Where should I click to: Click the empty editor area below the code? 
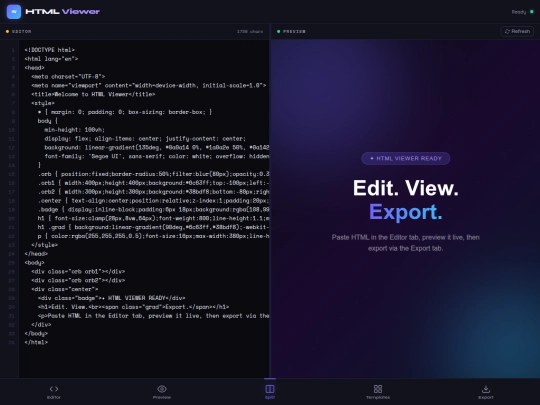pos(144,362)
